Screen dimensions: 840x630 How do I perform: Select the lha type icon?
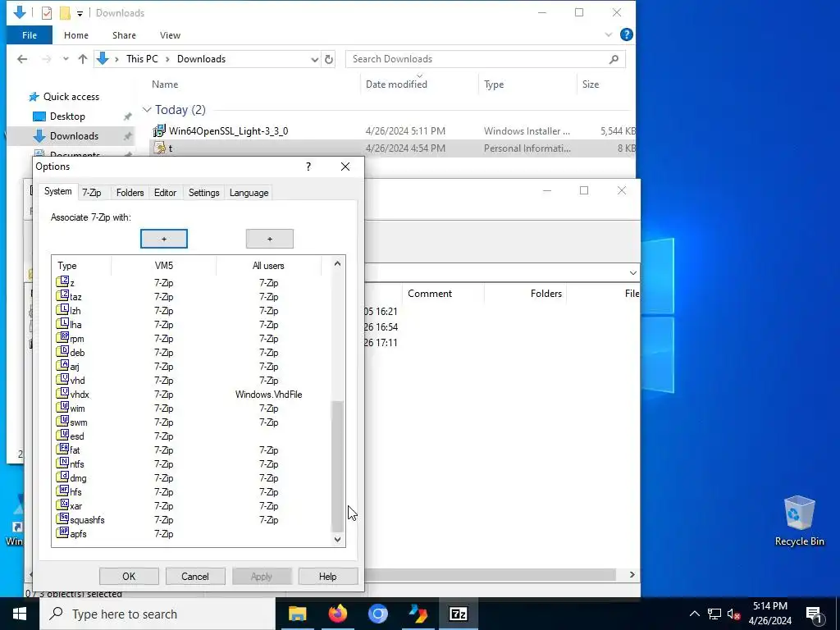tap(62, 323)
